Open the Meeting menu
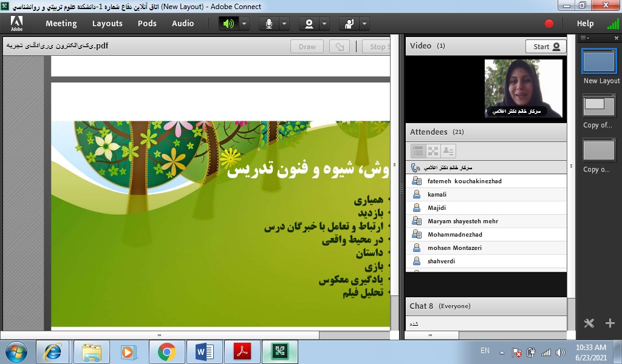The image size is (622, 364). (61, 24)
